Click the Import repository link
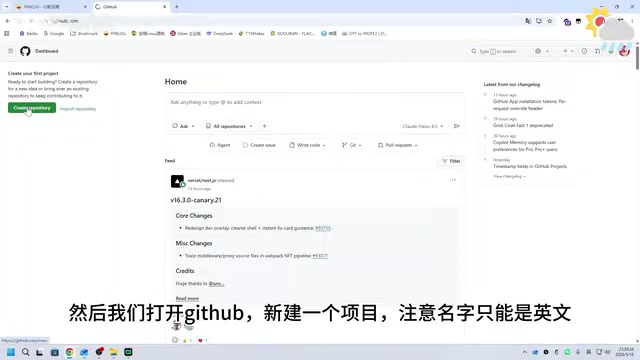640x360 pixels. (x=78, y=109)
